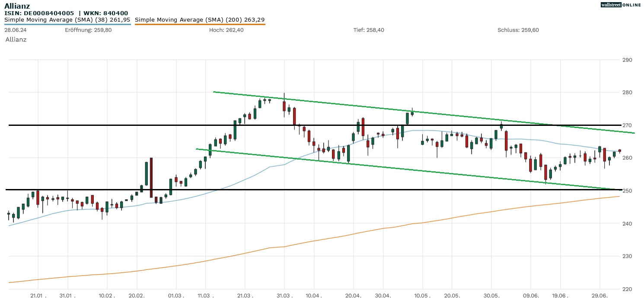
Task: Click the orange SMA 200 legend line
Action: [200, 24]
